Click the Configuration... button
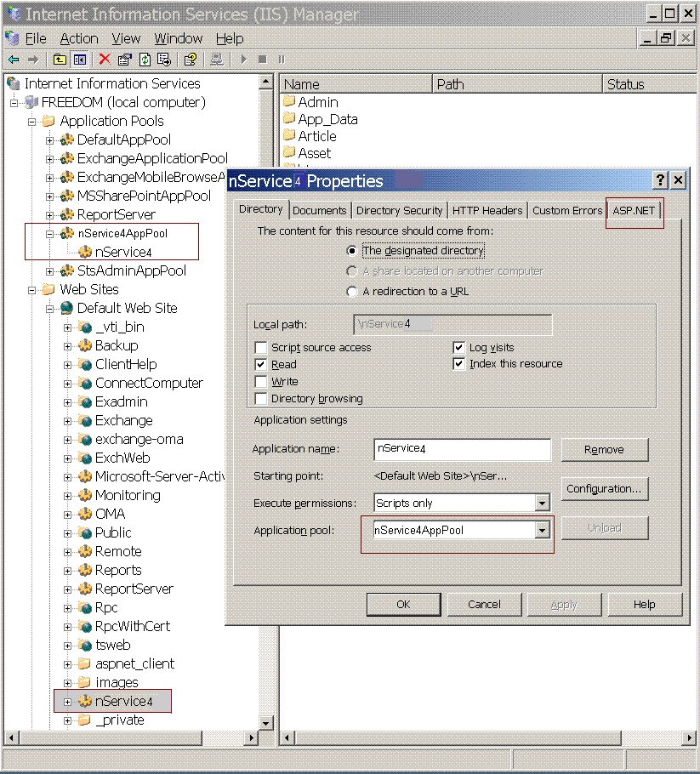 (604, 489)
